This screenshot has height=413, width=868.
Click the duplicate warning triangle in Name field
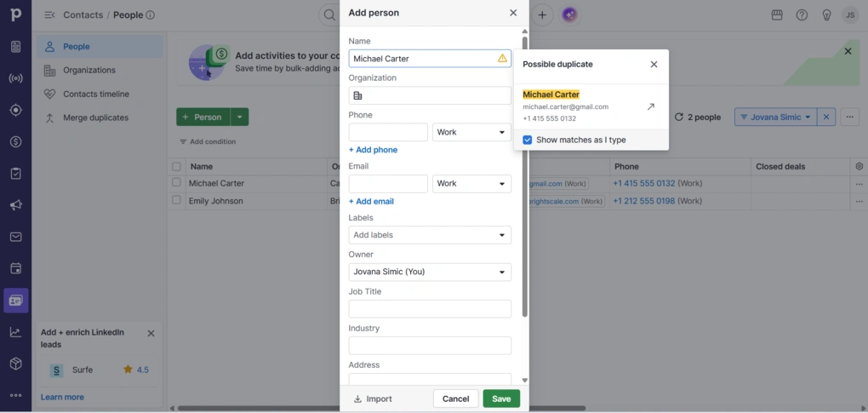click(x=502, y=58)
